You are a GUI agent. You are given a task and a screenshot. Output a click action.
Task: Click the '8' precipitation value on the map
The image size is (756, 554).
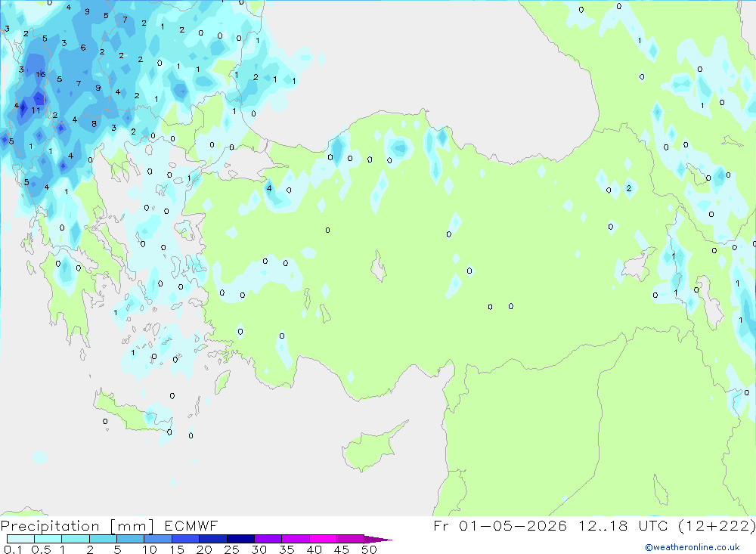(94, 124)
